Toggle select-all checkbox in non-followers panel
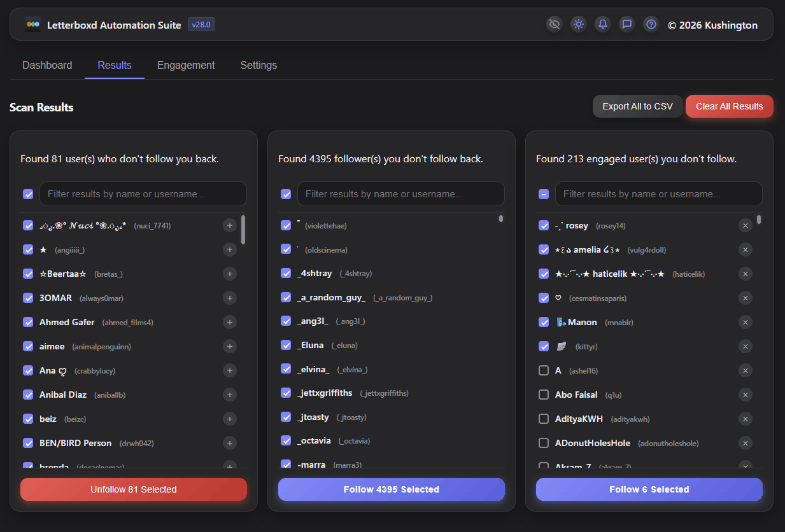Image resolution: width=785 pixels, height=532 pixels. pos(28,194)
